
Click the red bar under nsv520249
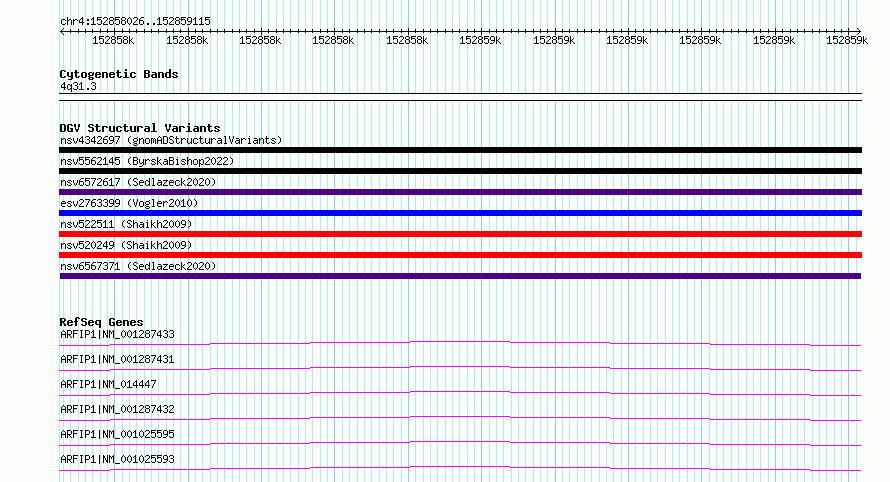(x=460, y=255)
